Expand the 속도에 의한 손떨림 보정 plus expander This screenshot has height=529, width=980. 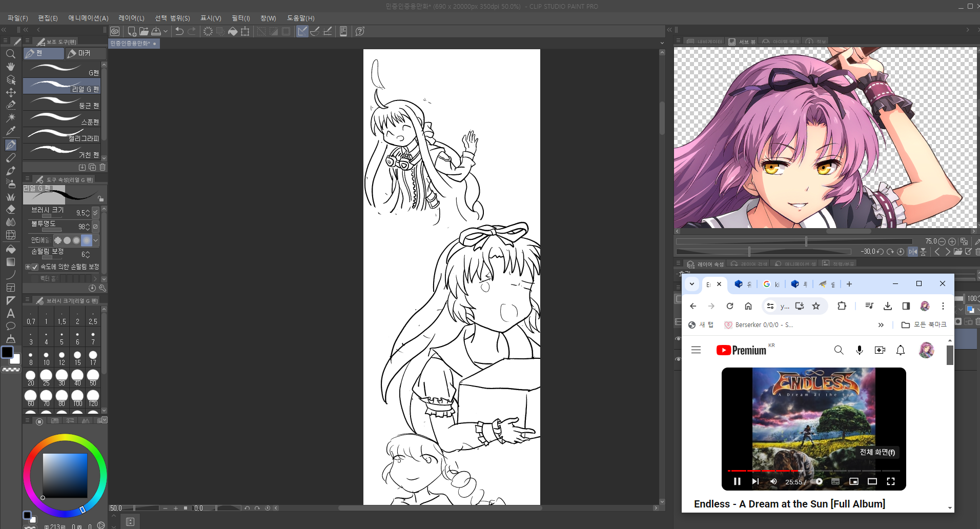click(28, 267)
